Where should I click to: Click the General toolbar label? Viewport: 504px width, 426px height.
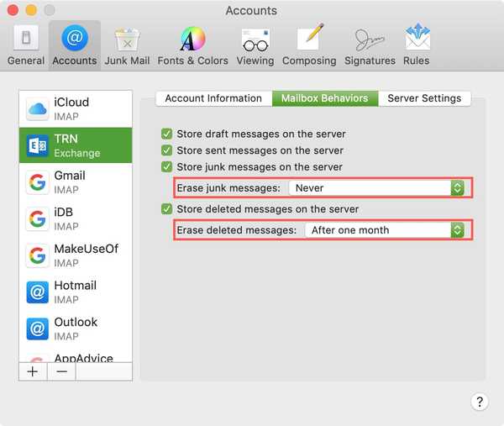pos(26,60)
